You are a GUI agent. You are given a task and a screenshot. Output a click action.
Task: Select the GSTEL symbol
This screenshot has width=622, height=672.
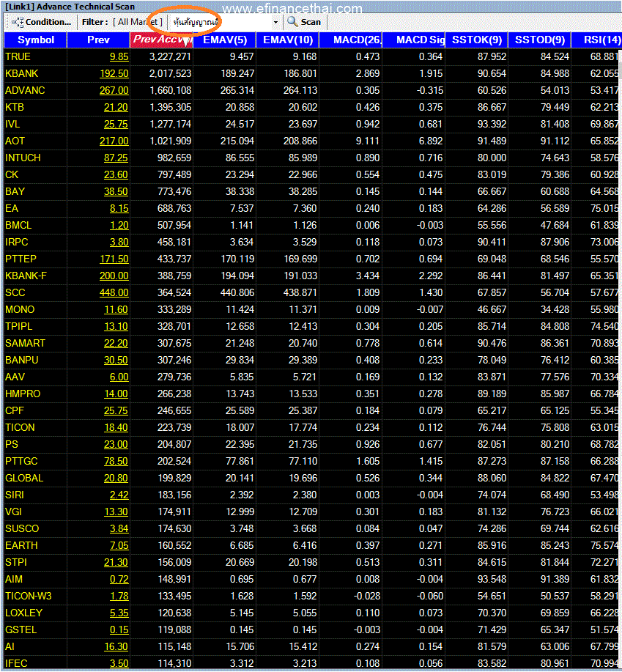[x=21, y=629]
